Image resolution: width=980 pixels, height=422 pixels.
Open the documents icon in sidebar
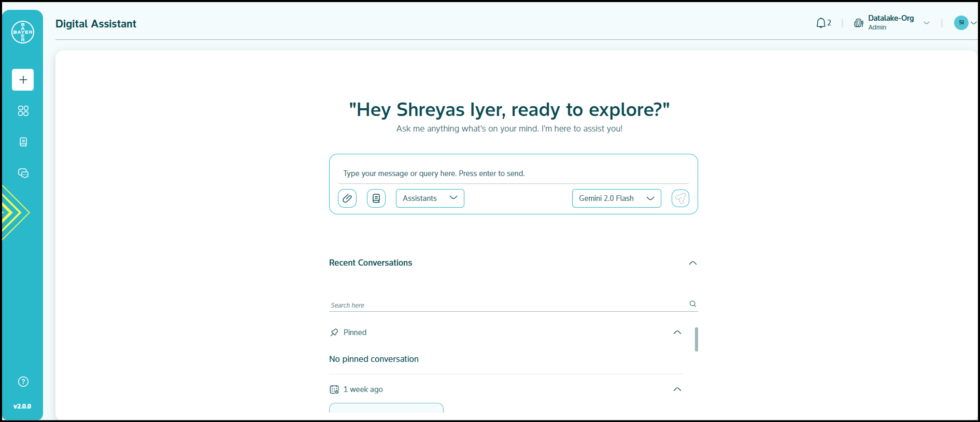pyautogui.click(x=23, y=142)
